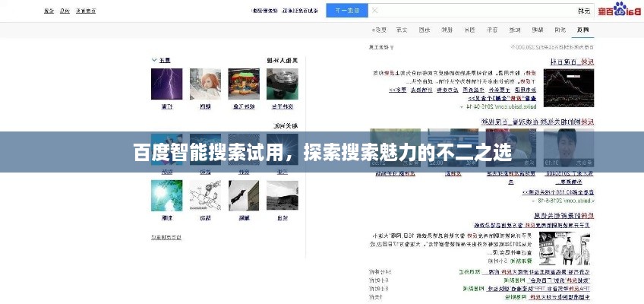Expand arrow beside baike.baidu.com date
This screenshot has height=304, width=644.
tap(462, 107)
